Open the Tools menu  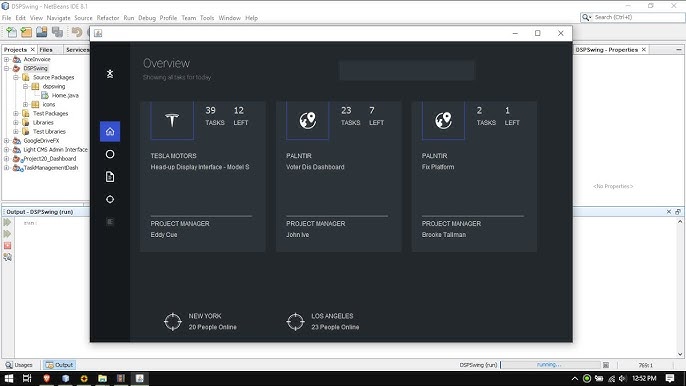(x=207, y=18)
